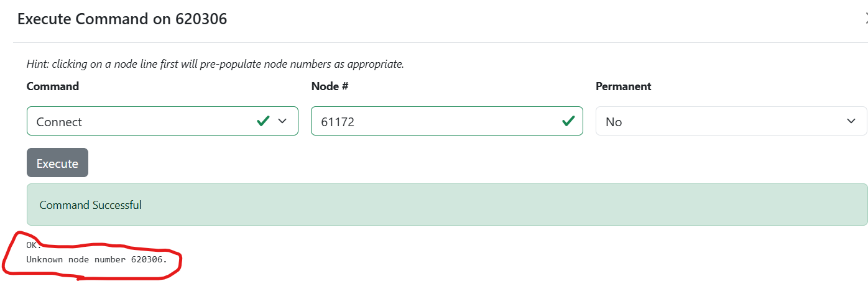Image resolution: width=868 pixels, height=281 pixels.
Task: Open the Permanent dropdown set to No
Action: (731, 121)
